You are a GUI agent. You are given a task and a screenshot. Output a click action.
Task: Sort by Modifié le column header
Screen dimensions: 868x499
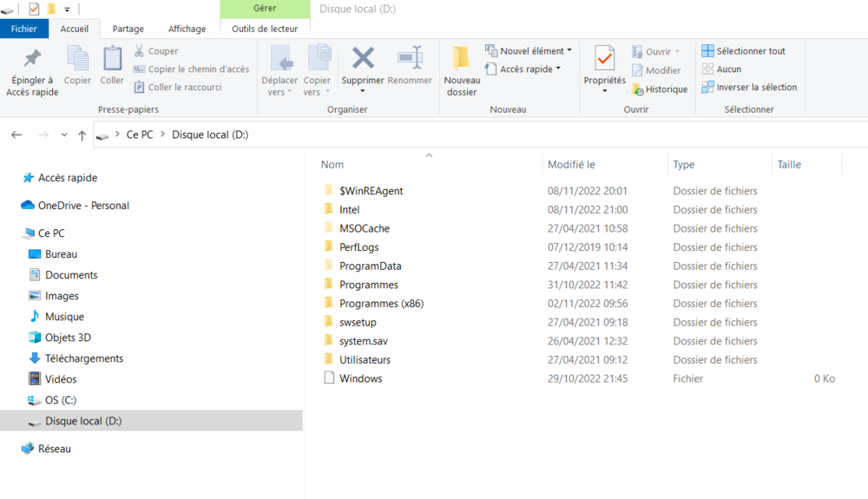tap(571, 165)
